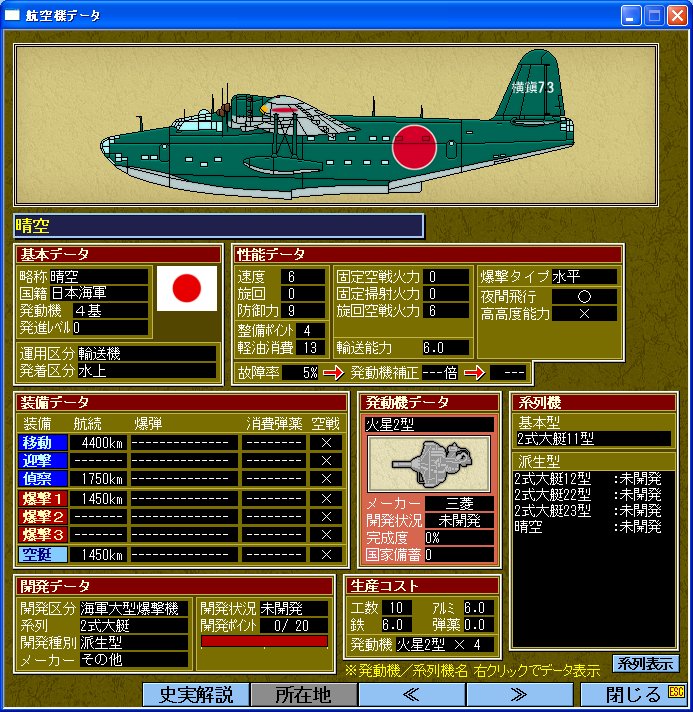Click the 発着区分 水上 value
Screen dimensions: 693x712
(x=147, y=371)
